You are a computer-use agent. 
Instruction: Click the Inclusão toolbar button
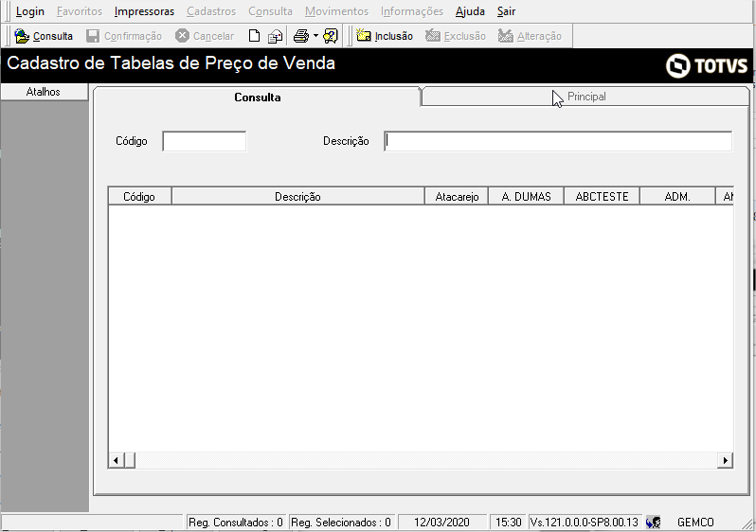click(x=385, y=36)
